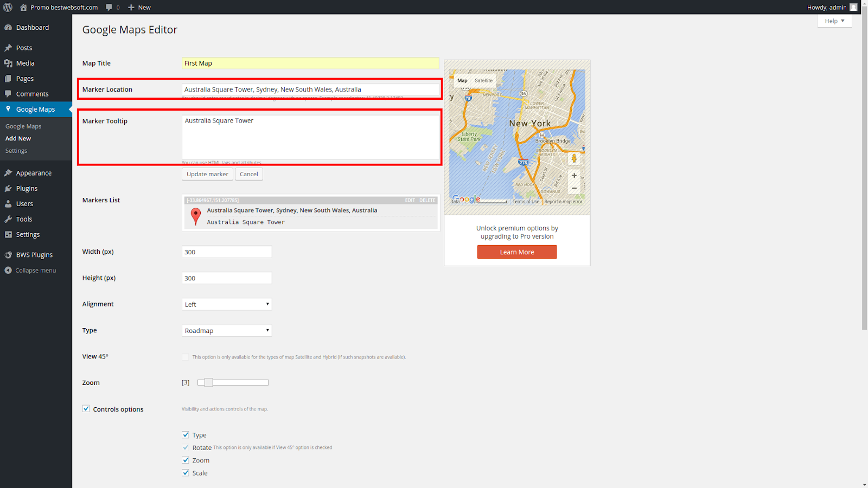The image size is (868, 488).
Task: Click the Street View pegman icon on map
Action: (574, 158)
